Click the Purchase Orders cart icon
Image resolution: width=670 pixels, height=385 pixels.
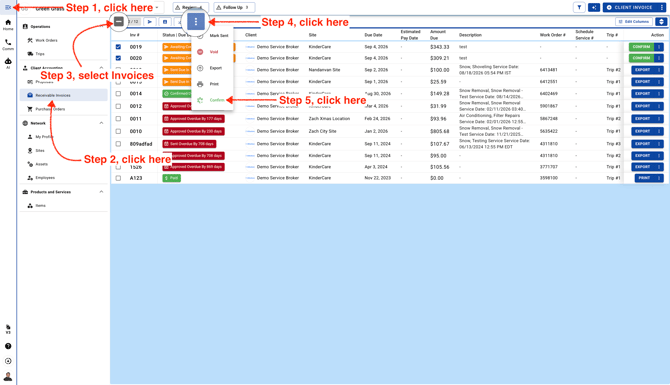30,109
